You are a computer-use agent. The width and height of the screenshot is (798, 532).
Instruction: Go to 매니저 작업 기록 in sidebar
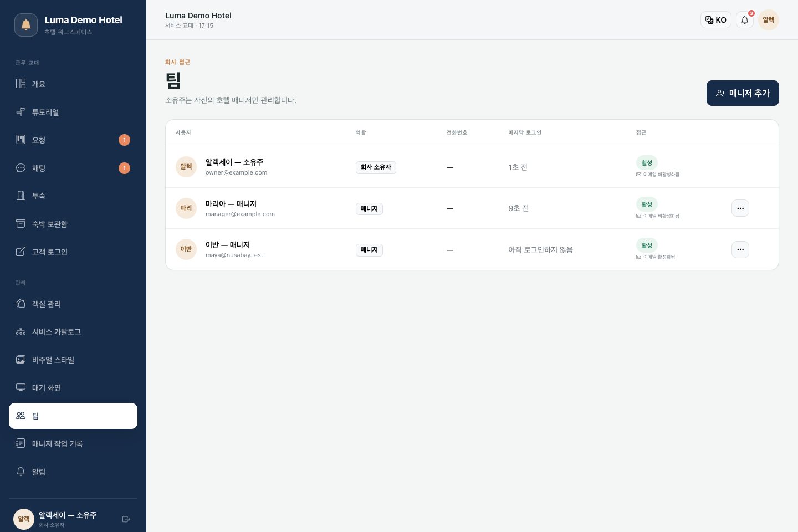[x=73, y=443]
